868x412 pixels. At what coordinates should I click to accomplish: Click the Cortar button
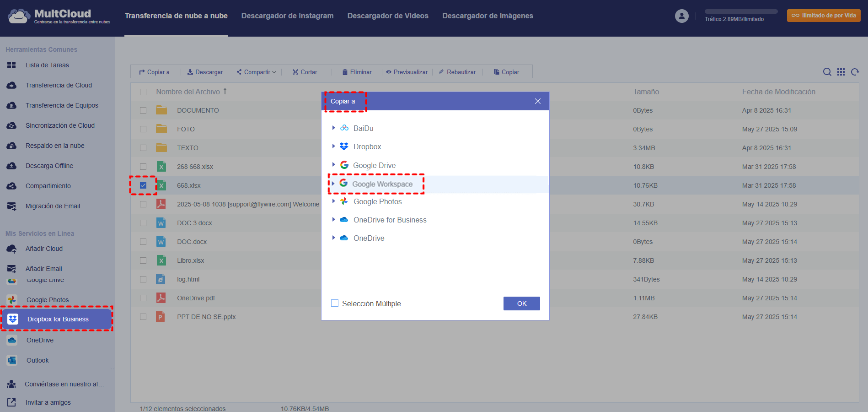(x=305, y=72)
